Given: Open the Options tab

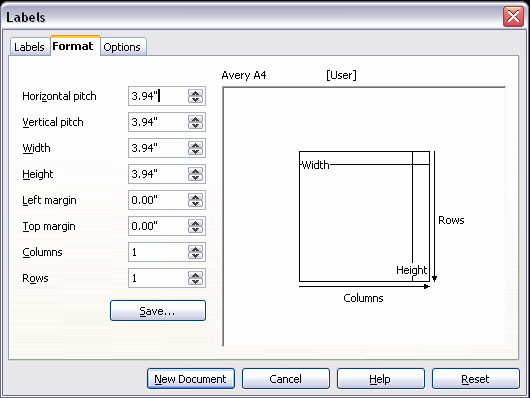Looking at the screenshot, I should point(122,47).
